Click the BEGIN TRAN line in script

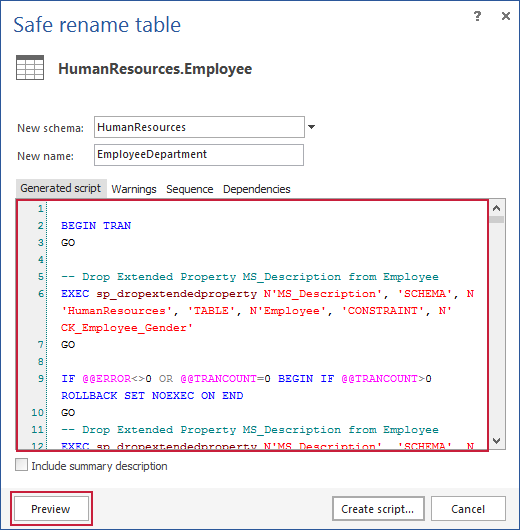tap(96, 225)
